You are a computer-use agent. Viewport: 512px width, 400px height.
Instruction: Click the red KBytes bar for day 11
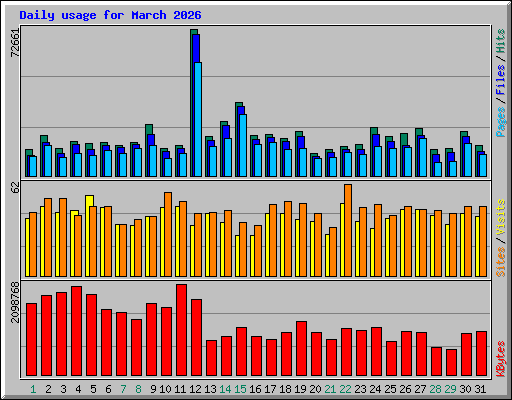(181, 330)
